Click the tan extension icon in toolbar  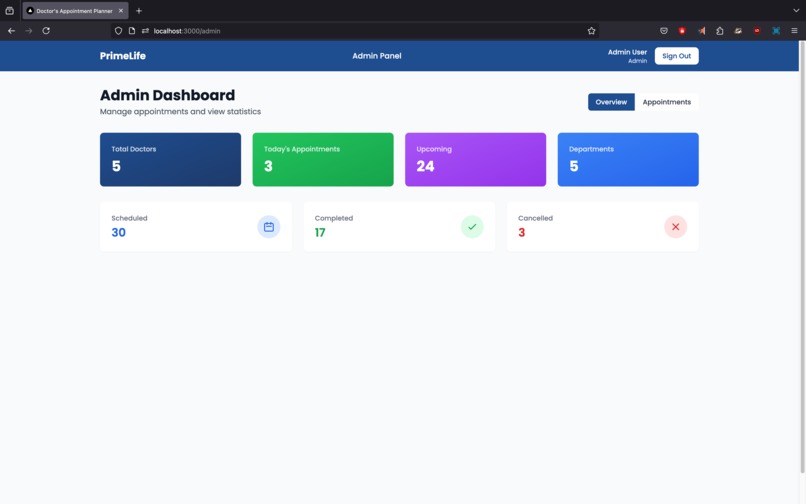(x=738, y=31)
